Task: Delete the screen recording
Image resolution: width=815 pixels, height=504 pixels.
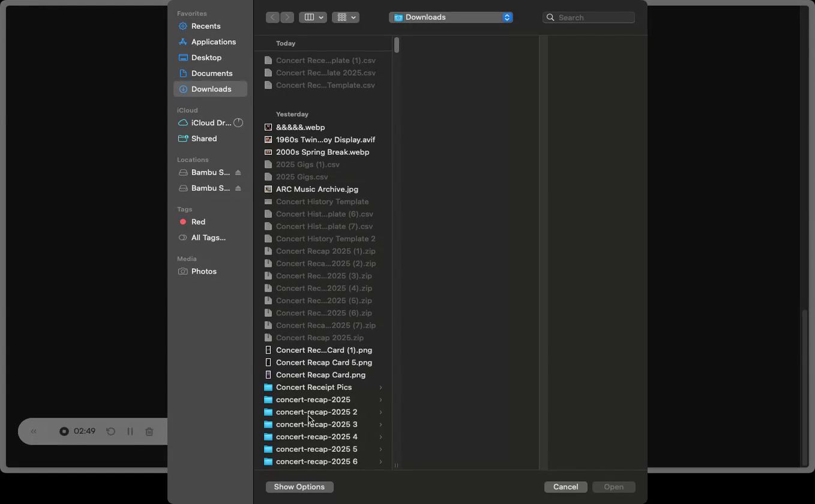Action: point(149,431)
